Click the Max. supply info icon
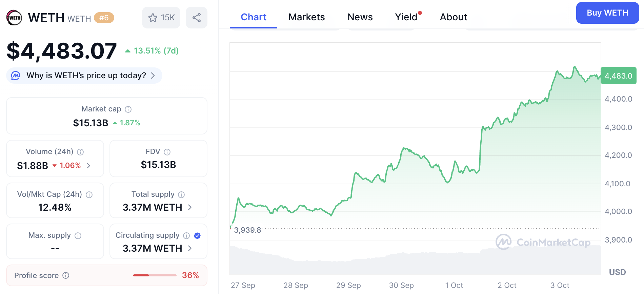The width and height of the screenshot is (644, 294). coord(77,235)
